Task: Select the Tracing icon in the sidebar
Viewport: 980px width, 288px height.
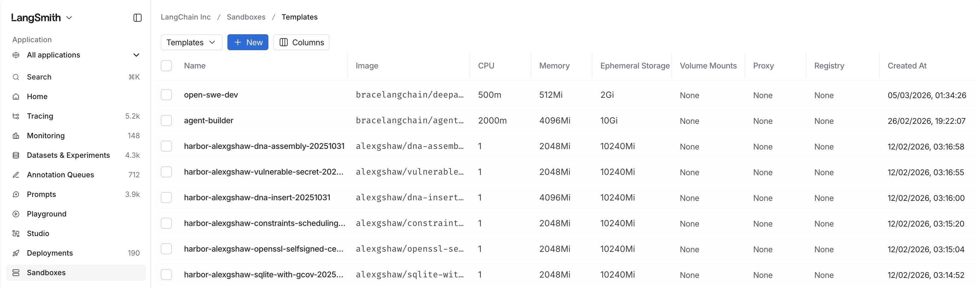Action: click(16, 116)
